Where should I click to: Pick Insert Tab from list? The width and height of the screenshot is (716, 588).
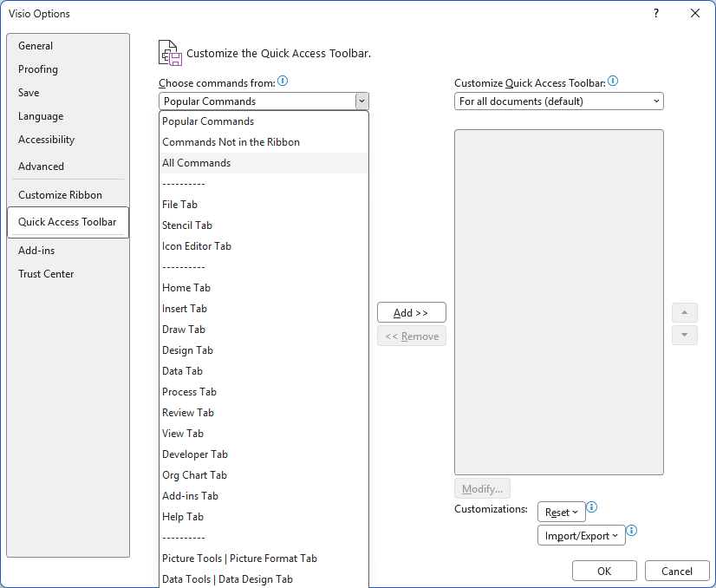tap(264, 309)
